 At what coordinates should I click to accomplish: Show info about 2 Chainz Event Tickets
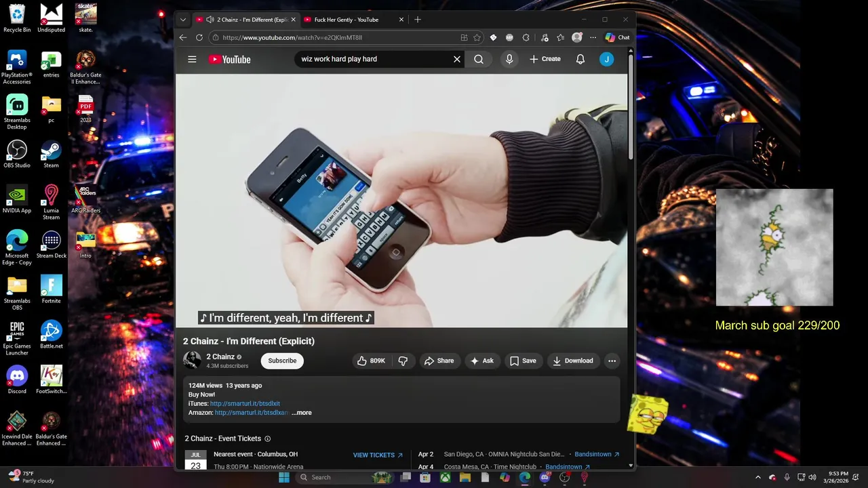[267, 439]
